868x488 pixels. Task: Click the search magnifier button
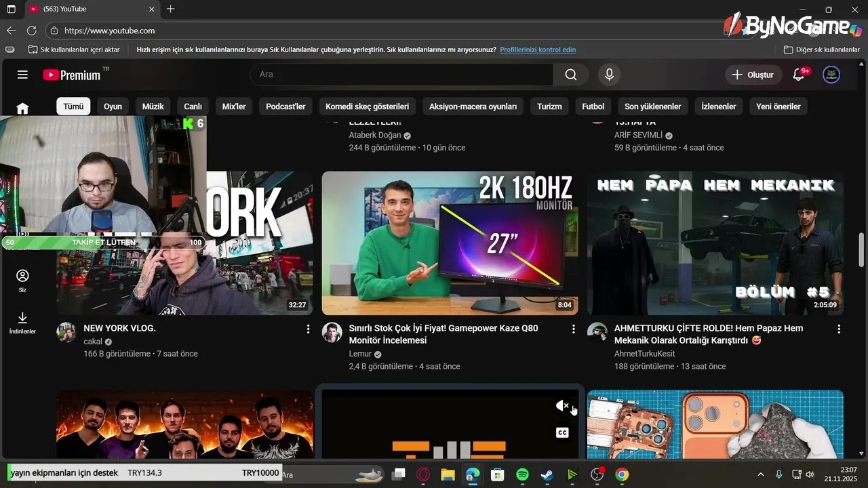tap(571, 75)
